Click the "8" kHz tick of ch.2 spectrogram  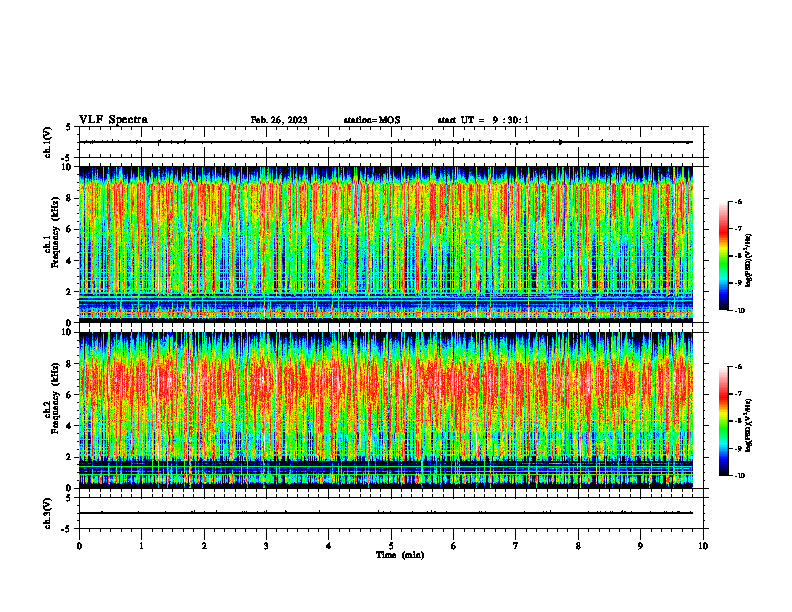69,364
